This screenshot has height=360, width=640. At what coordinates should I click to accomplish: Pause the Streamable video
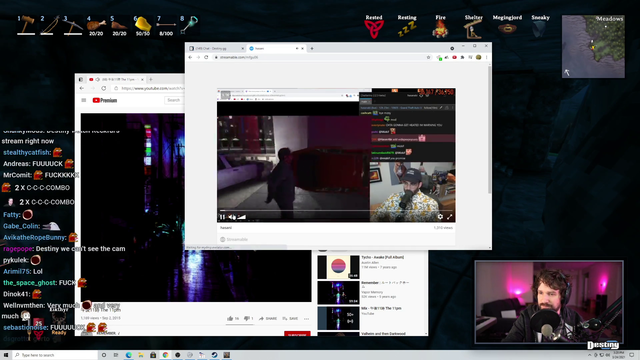point(222,217)
